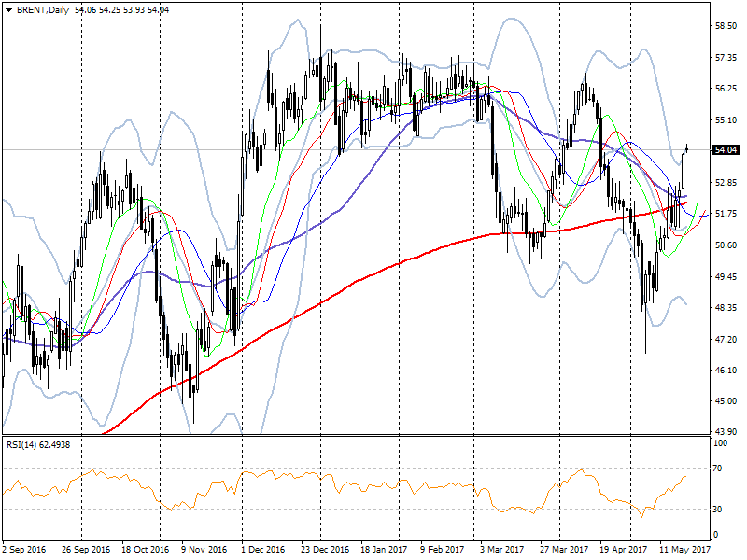The width and height of the screenshot is (747, 560).
Task: Select the 56.25 price axis label
Action: tap(726, 89)
